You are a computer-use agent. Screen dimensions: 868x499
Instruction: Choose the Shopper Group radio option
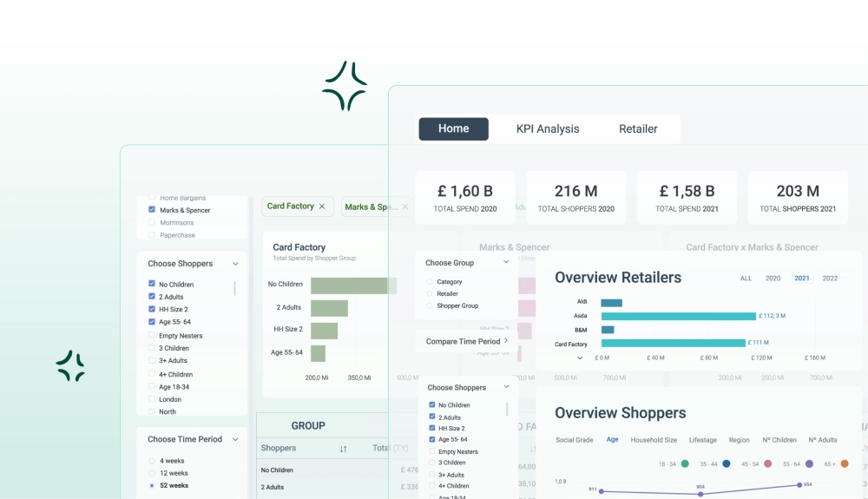point(430,305)
